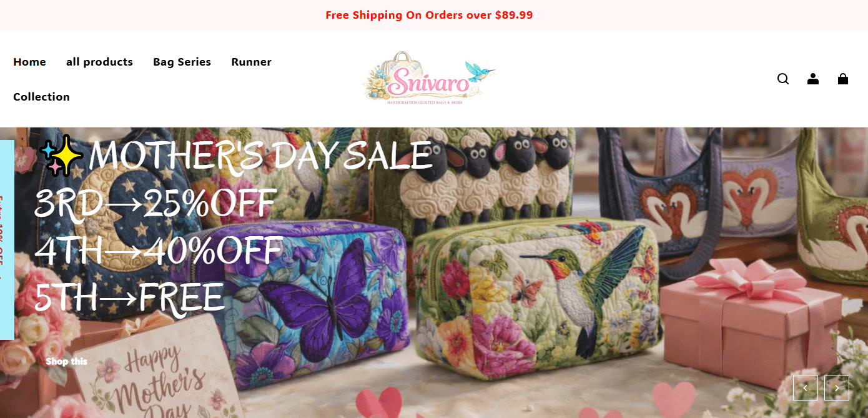The height and width of the screenshot is (418, 868).
Task: Open the user account icon
Action: tap(813, 79)
